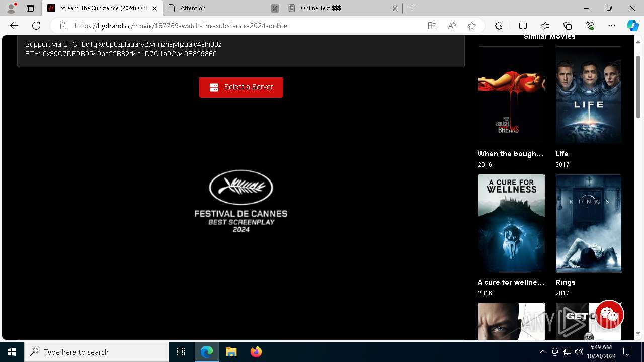Image resolution: width=644 pixels, height=362 pixels.
Task: Open the notification center icon
Action: pos(627,352)
